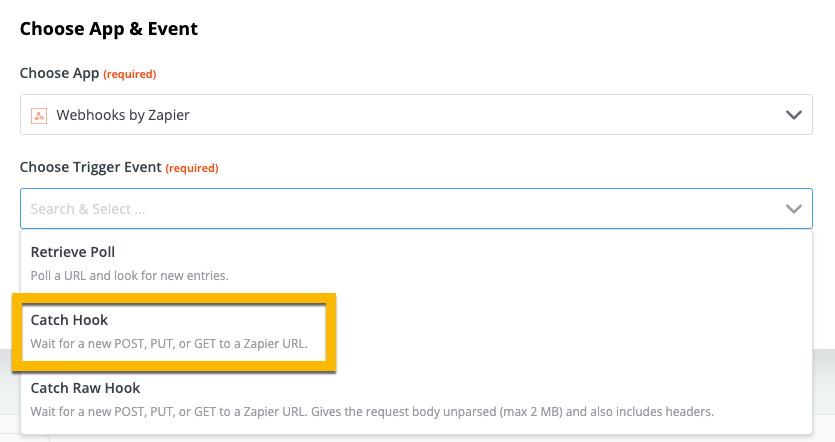Viewport: 835px width, 442px height.
Task: Click the "Choose Trigger Event" field label
Action: 90,167
